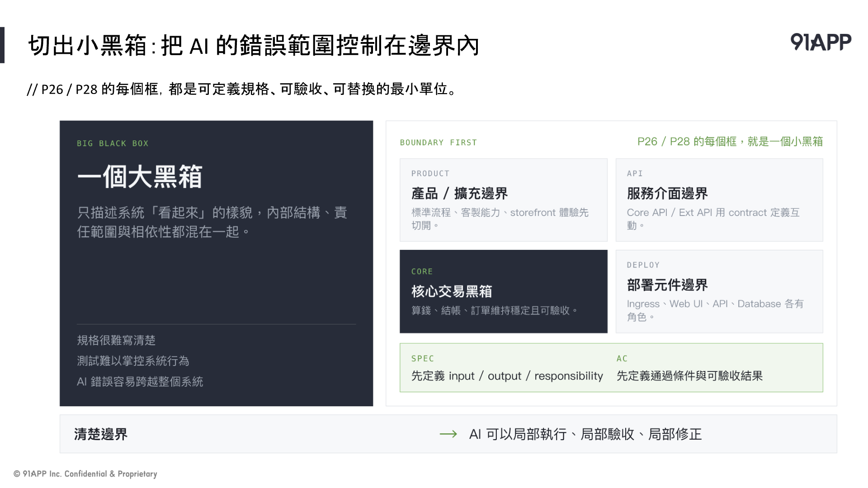
Task: Click the SPEC label in green box
Action: (x=423, y=359)
